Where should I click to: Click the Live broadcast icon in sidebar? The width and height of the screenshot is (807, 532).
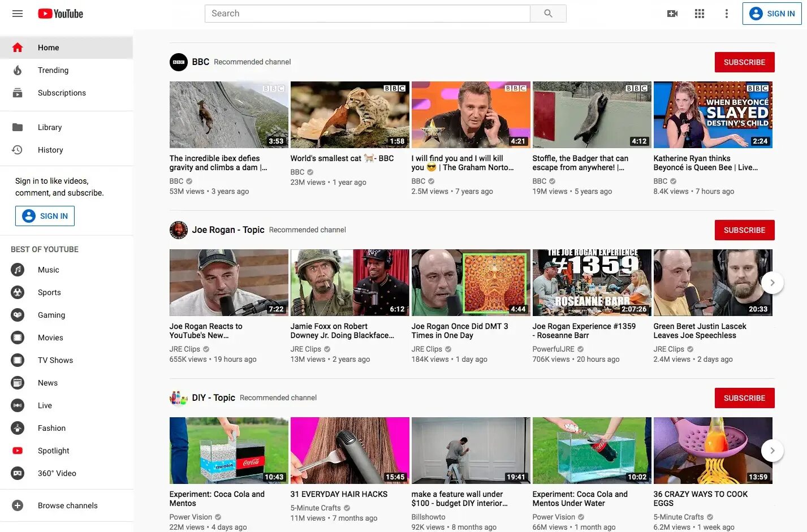coord(18,405)
